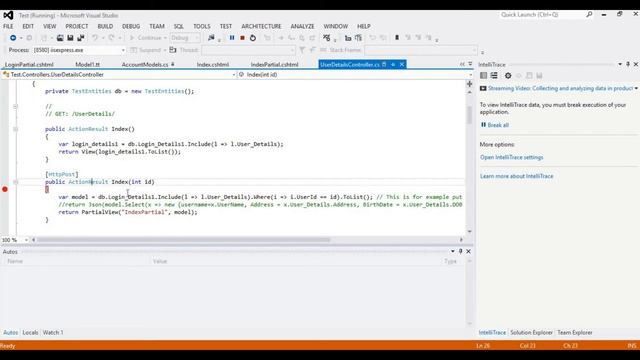640x360 pixels.
Task: Click the Visual Studio logo icon
Action: point(8,16)
